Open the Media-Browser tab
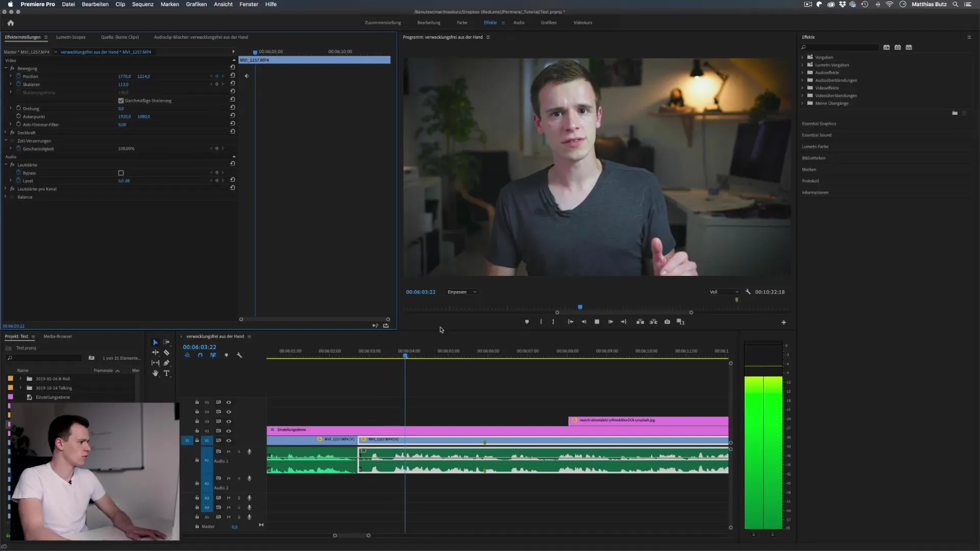This screenshot has height=551, width=980. [x=58, y=336]
